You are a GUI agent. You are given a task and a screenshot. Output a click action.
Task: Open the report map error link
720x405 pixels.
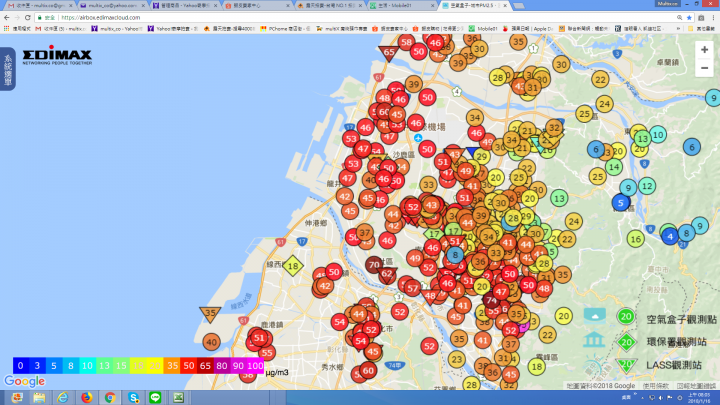[697, 386]
